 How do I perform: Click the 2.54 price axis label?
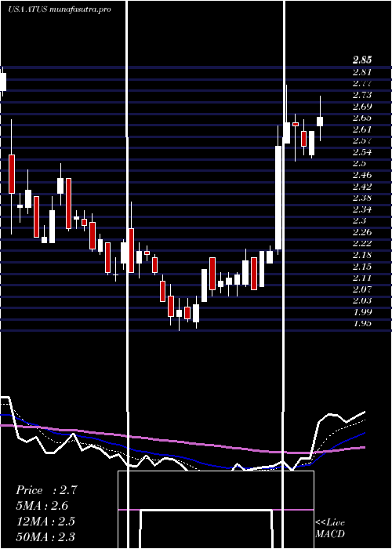point(362,152)
